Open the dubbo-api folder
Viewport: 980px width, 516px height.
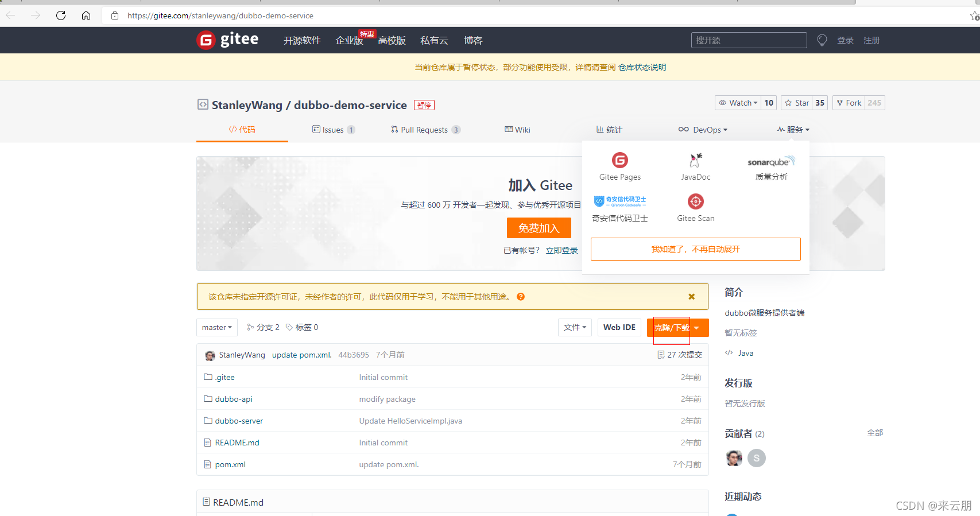[x=234, y=399]
